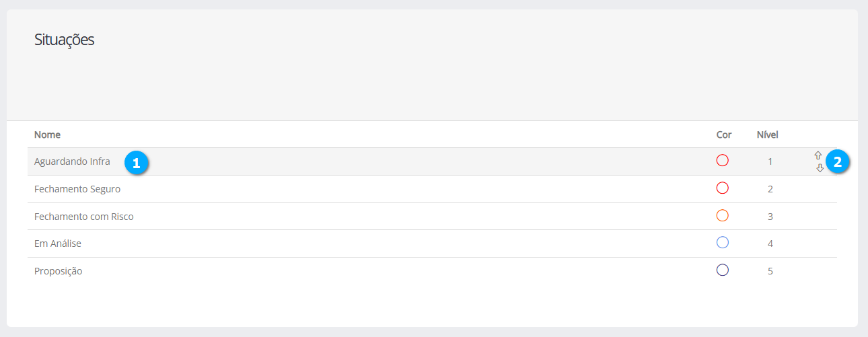The height and width of the screenshot is (337, 868).
Task: Click the move-down arrow on Aguardando Infra row
Action: click(x=820, y=168)
